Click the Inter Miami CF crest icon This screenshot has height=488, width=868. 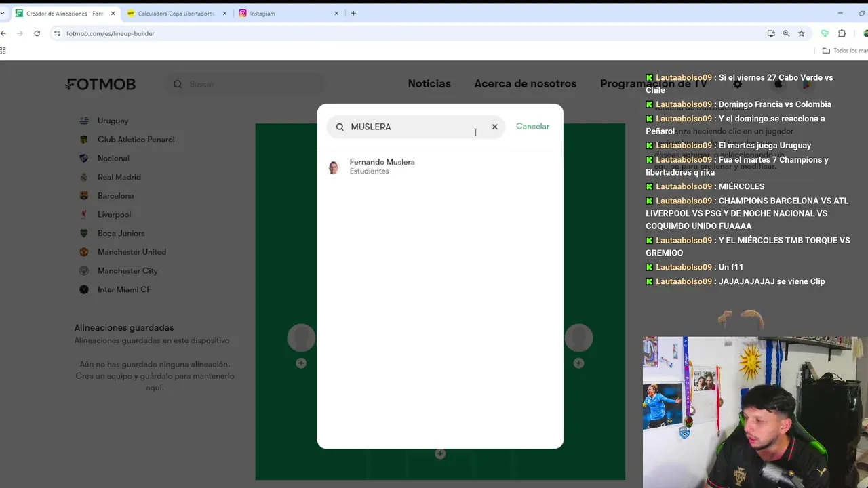pos(84,289)
